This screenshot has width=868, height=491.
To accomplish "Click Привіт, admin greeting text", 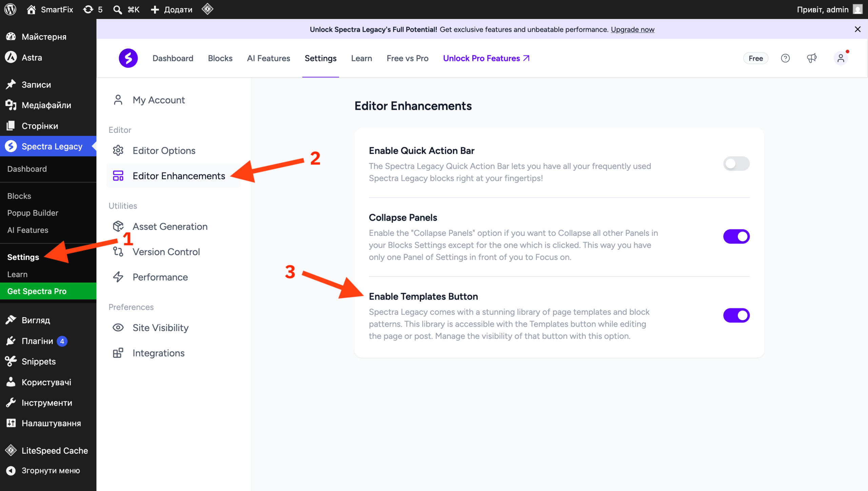I will 823,9.
